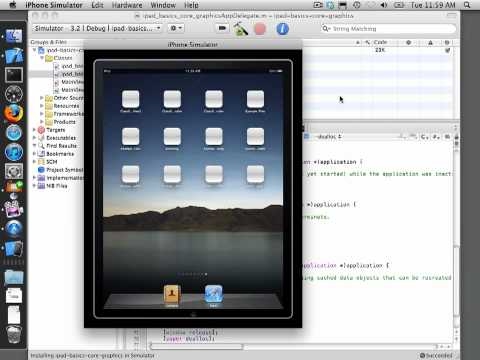Image resolution: width=480 pixels, height=360 pixels.
Task: Select the NIB Files smart group
Action: click(x=57, y=186)
